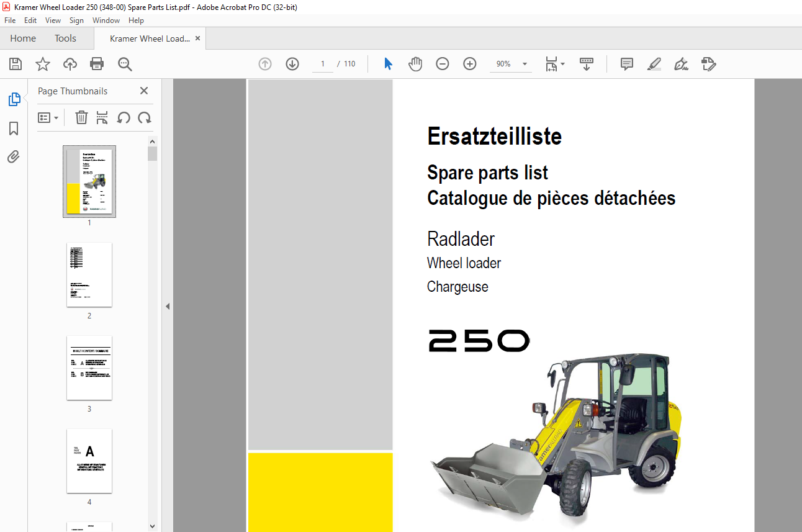Close the Page Thumbnails panel
802x532 pixels.
point(144,91)
